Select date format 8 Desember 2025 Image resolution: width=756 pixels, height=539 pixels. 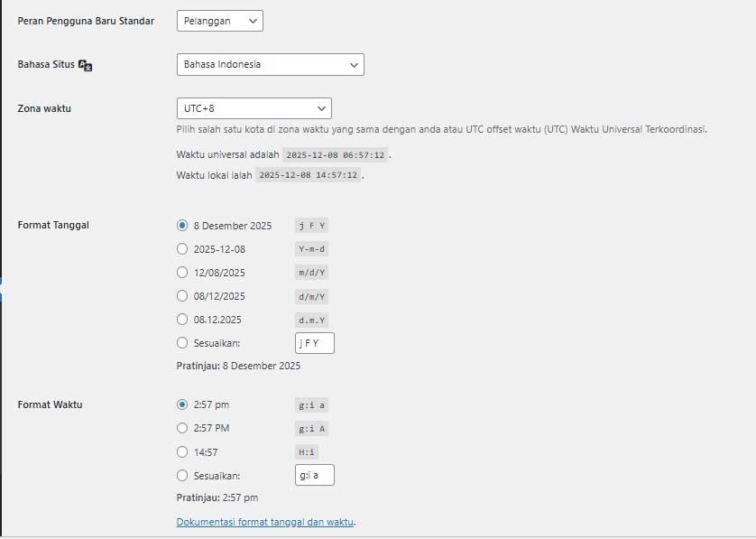click(x=182, y=226)
